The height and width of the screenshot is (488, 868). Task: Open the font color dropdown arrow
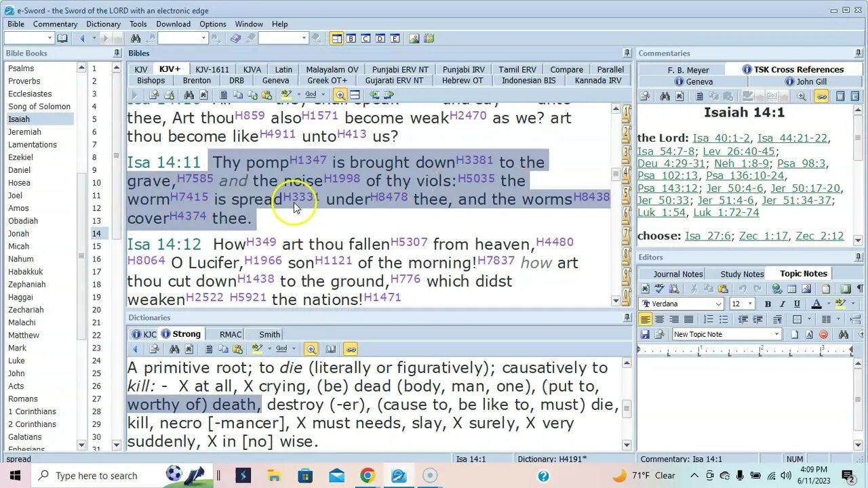829,304
